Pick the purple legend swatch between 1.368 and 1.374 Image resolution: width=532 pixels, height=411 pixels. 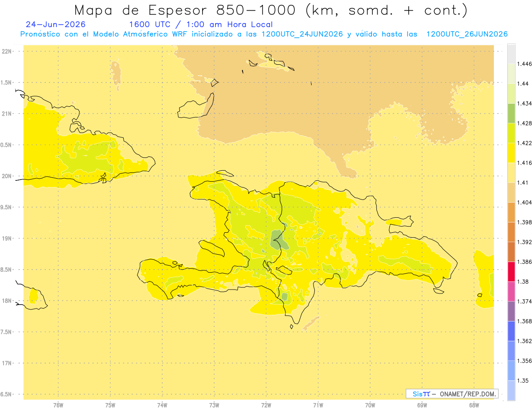(511, 311)
